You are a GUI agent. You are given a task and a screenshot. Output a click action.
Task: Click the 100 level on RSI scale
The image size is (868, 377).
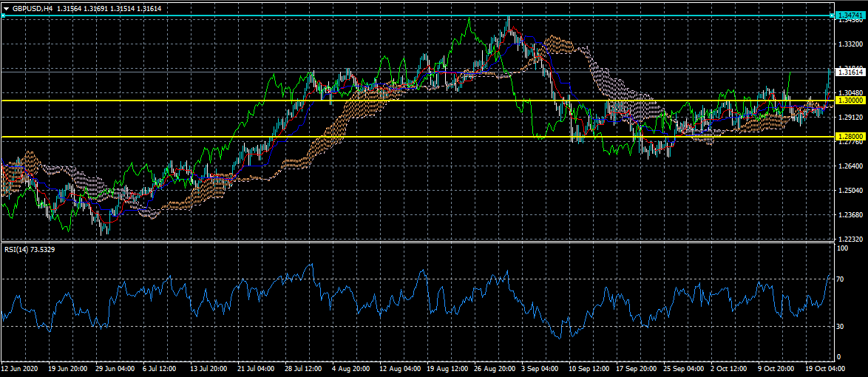[x=841, y=248]
